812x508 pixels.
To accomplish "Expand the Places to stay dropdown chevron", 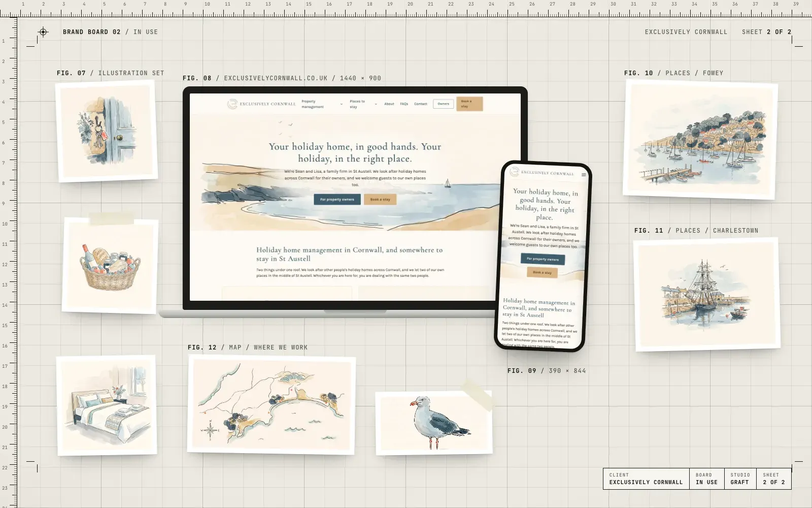I will tap(376, 104).
